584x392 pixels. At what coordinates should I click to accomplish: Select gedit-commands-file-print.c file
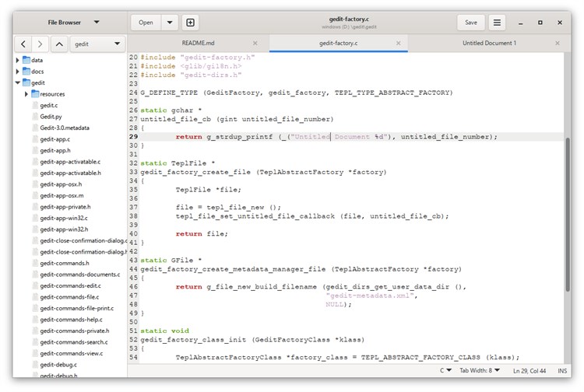[x=77, y=308]
